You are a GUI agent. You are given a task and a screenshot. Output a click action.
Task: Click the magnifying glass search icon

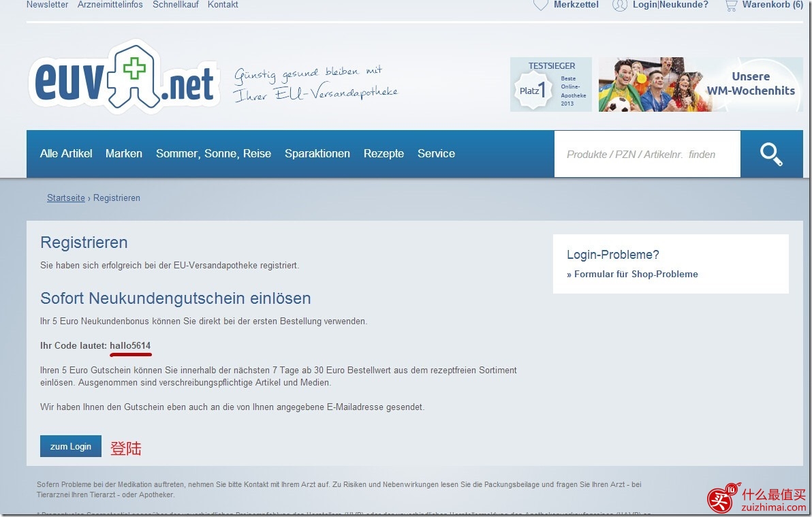point(771,154)
